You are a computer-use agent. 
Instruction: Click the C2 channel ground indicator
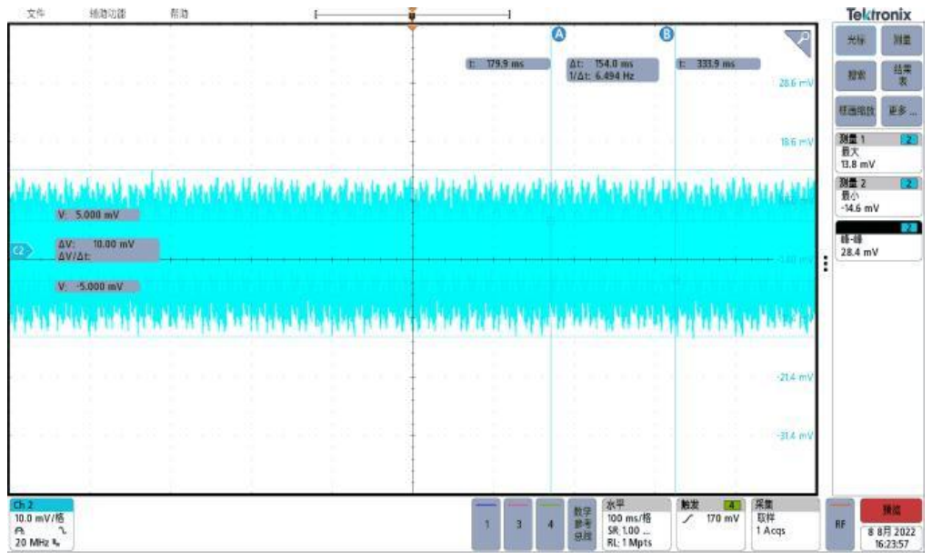tap(21, 251)
